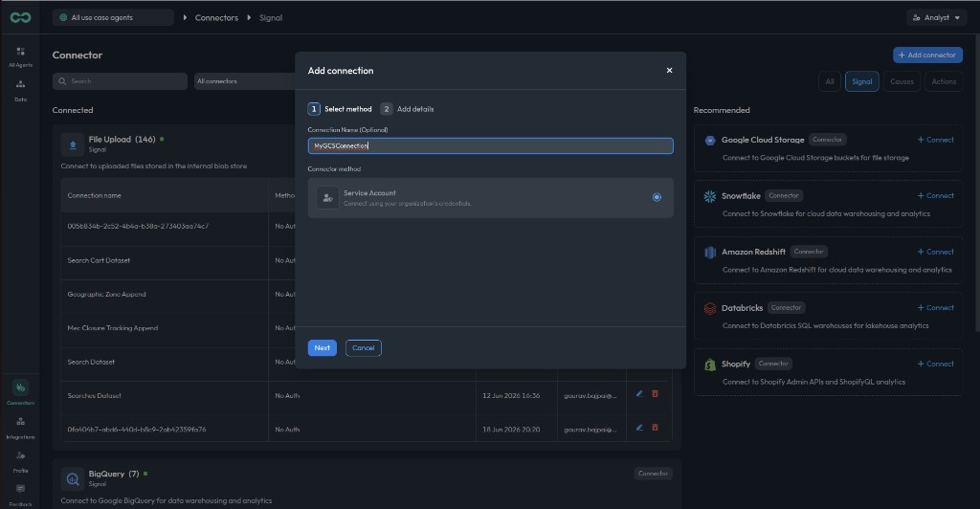Image resolution: width=980 pixels, height=509 pixels.
Task: Click the BigQuery Connector badge
Action: click(653, 474)
